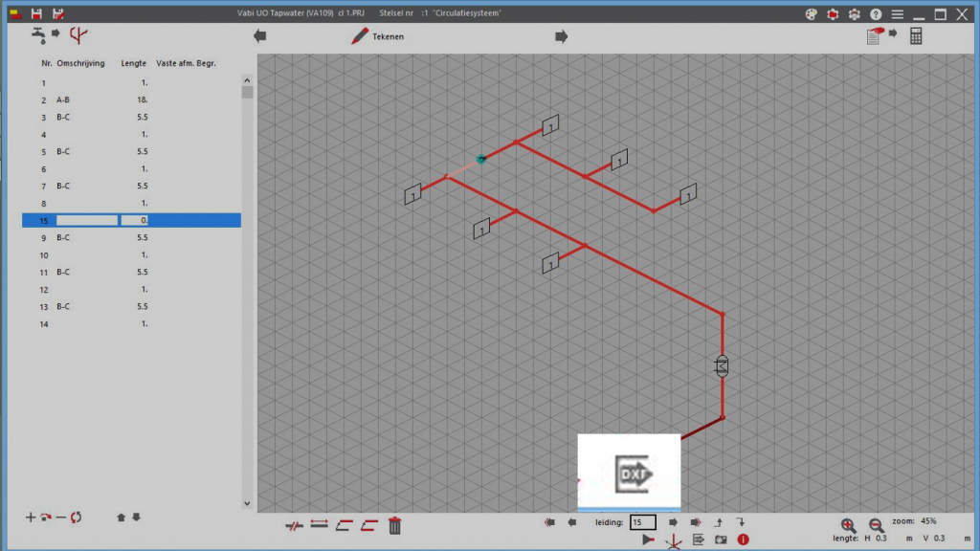
Task: Zoom in with the magnifier plus
Action: tap(848, 525)
